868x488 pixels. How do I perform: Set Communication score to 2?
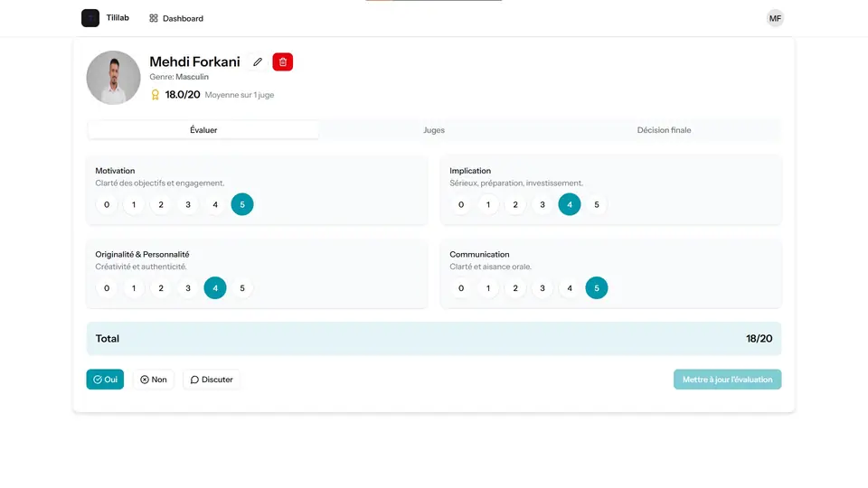pyautogui.click(x=515, y=288)
